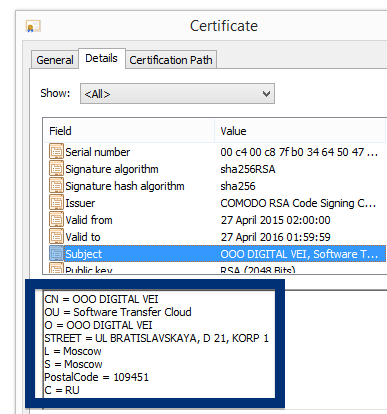The height and width of the screenshot is (414, 387).
Task: Select the Valid from row label
Action: pyautogui.click(x=89, y=220)
